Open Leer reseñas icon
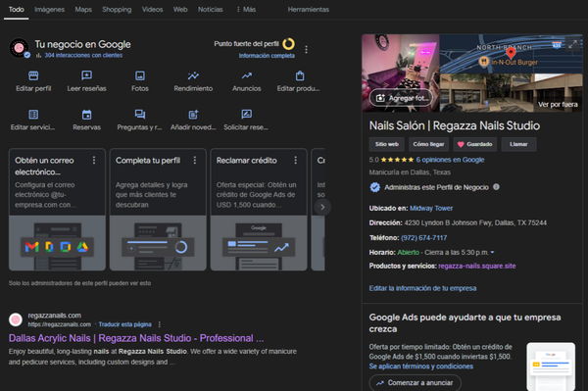The width and height of the screenshot is (588, 391). click(86, 76)
